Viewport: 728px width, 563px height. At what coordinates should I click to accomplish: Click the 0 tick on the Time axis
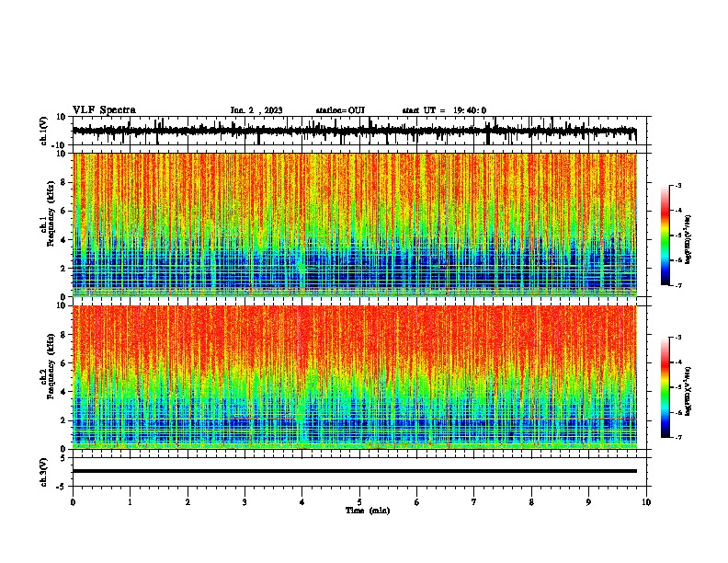(x=73, y=502)
